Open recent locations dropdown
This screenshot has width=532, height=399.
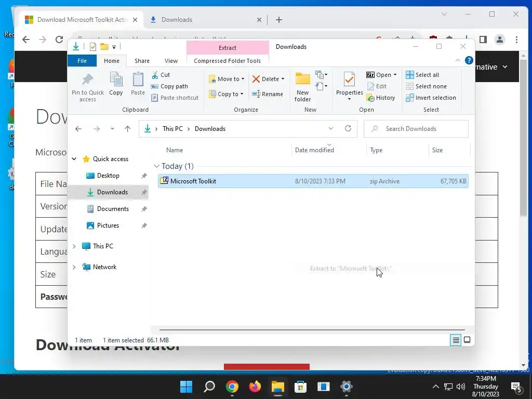(112, 129)
